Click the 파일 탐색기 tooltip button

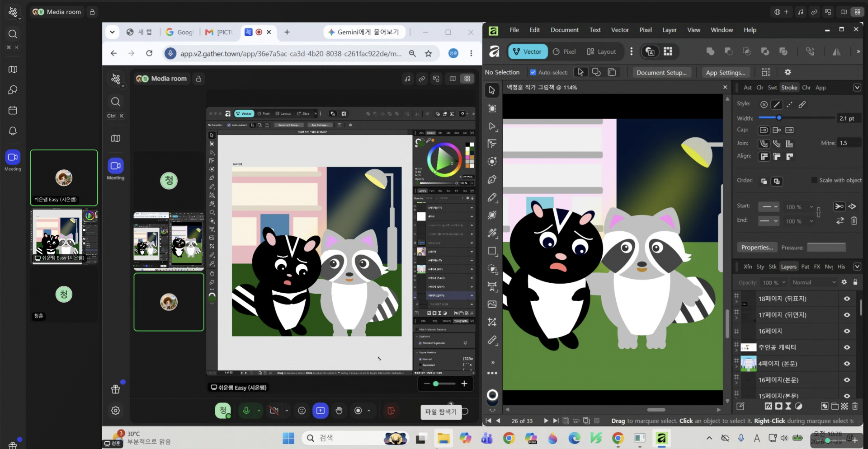pos(441,412)
